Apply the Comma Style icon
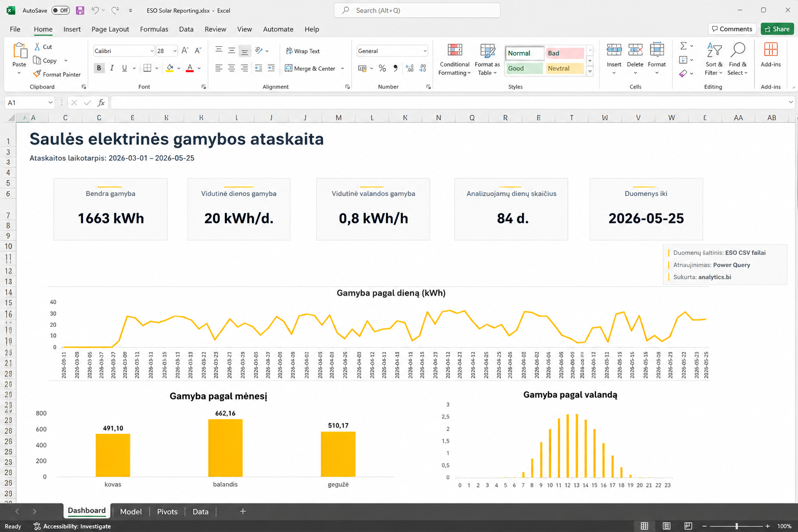Image resolution: width=798 pixels, height=532 pixels. click(395, 68)
